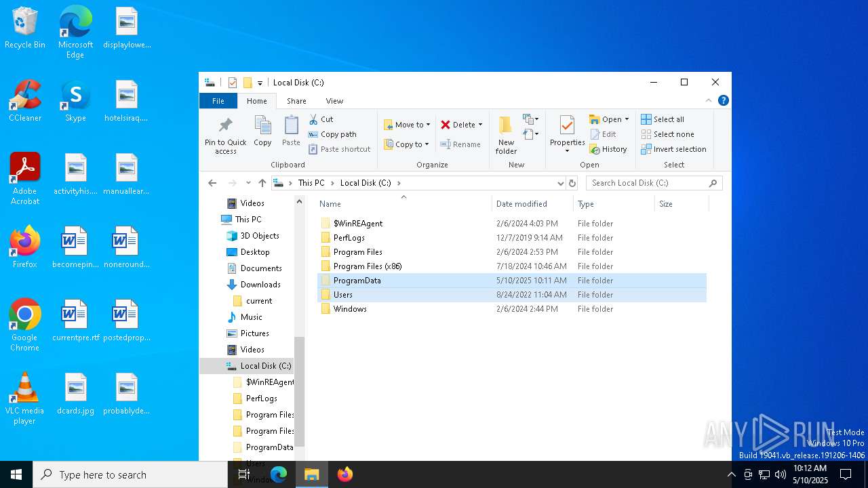Sort by Date modified column header
Screen dimensions: 868x488
[533, 204]
